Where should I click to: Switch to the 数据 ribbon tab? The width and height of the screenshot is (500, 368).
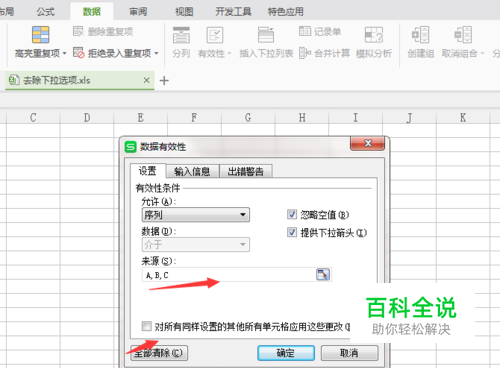coord(92,12)
